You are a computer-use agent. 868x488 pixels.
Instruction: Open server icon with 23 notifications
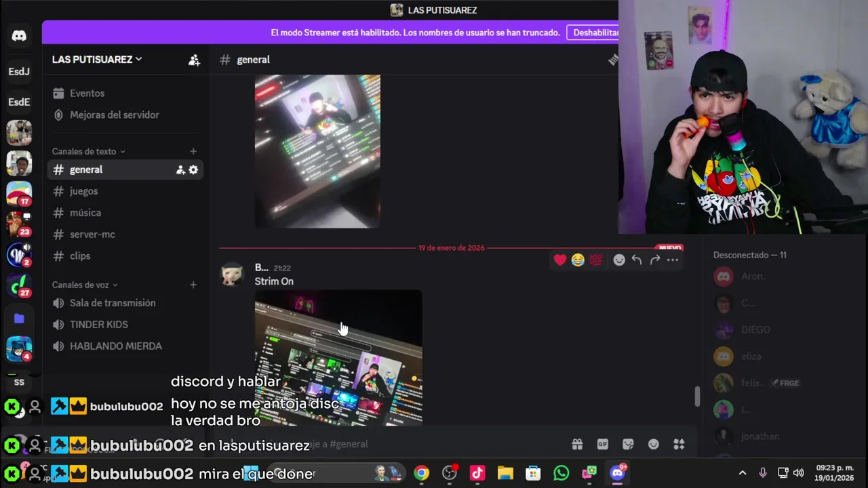19,224
